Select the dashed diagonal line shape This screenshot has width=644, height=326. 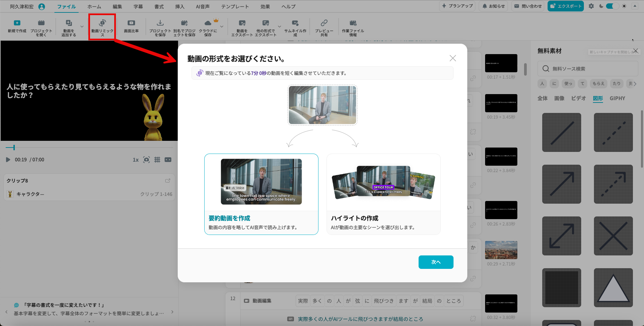tap(613, 132)
